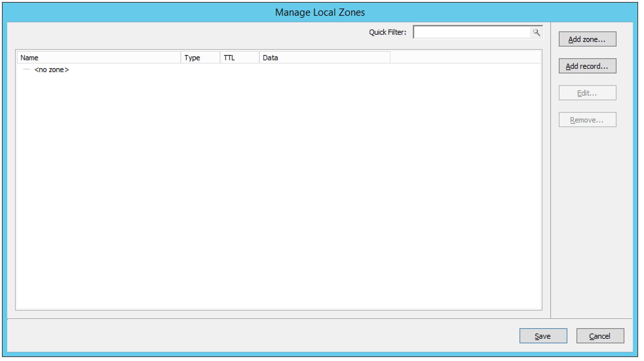
Task: Click the Manage Local Zones title bar
Action: click(x=320, y=12)
